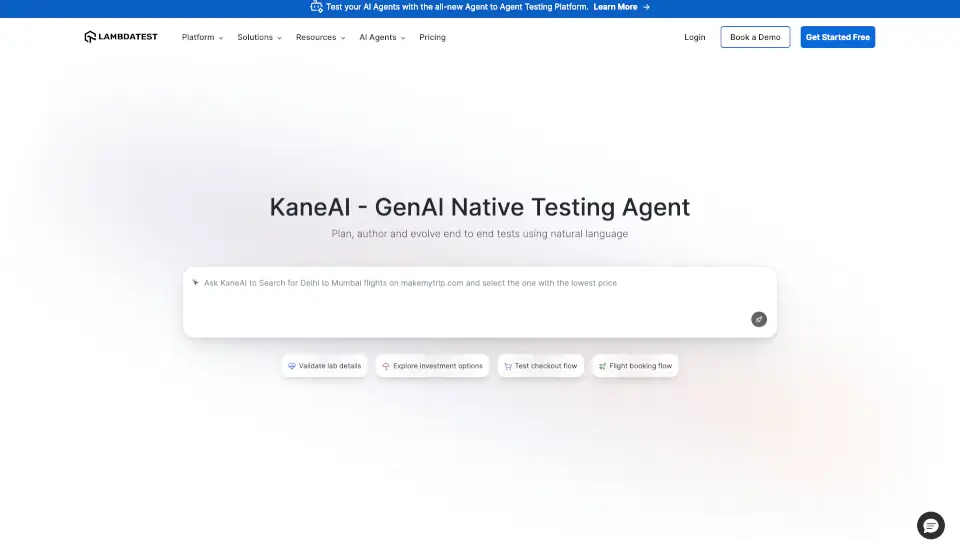Viewport: 960px width, 540px height.
Task: Submit the prompt with the rocket send icon
Action: (x=759, y=319)
